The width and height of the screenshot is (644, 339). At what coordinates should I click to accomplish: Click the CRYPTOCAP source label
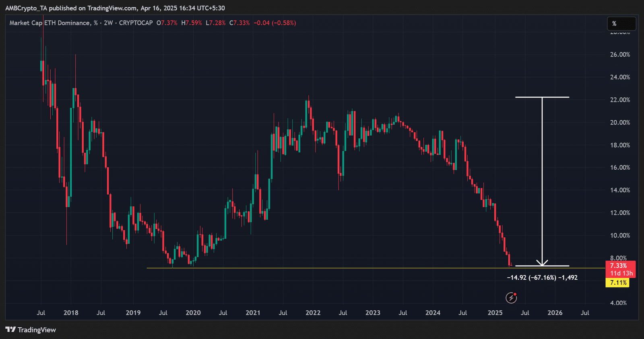(x=136, y=23)
